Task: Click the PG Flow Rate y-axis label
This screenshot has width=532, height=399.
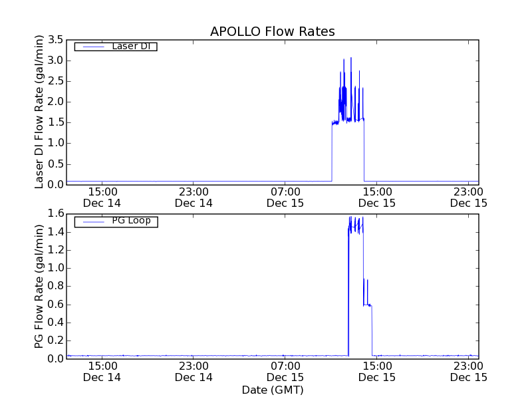Action: point(39,286)
